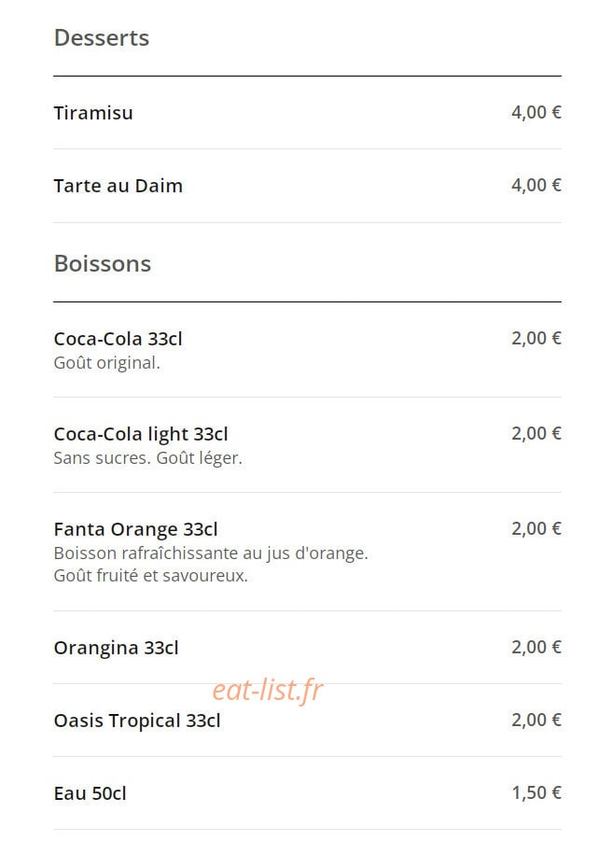Click the eat-list.fr watermark link
Image resolution: width=612 pixels, height=868 pixels.
[x=268, y=690]
